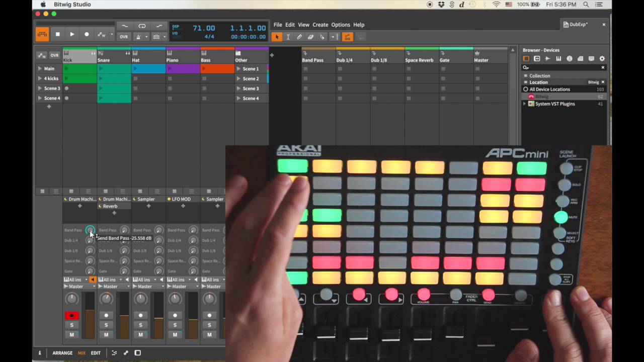Adjust Kick track pan knob
Image resolution: width=644 pixels, height=362 pixels.
click(x=72, y=299)
